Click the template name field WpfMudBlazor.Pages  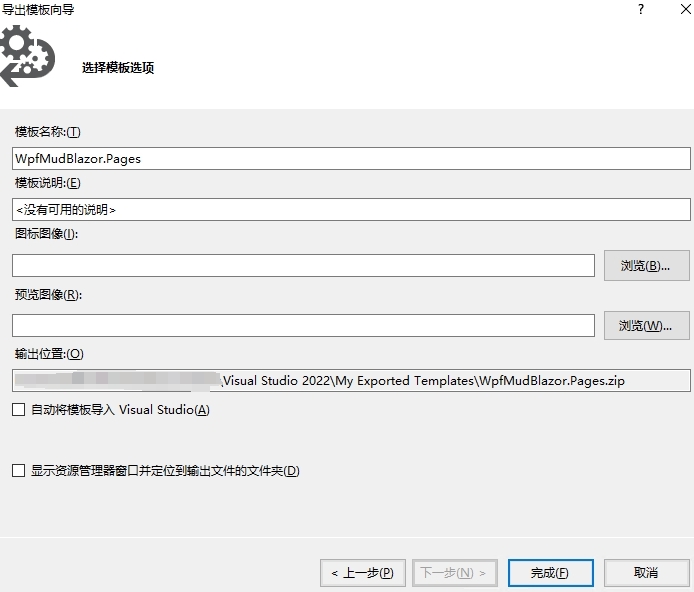(x=351, y=158)
